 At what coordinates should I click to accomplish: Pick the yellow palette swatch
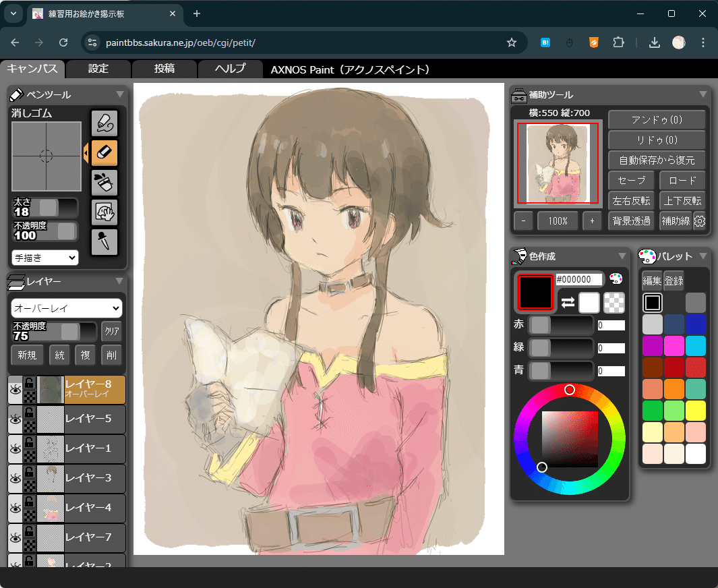pos(696,411)
